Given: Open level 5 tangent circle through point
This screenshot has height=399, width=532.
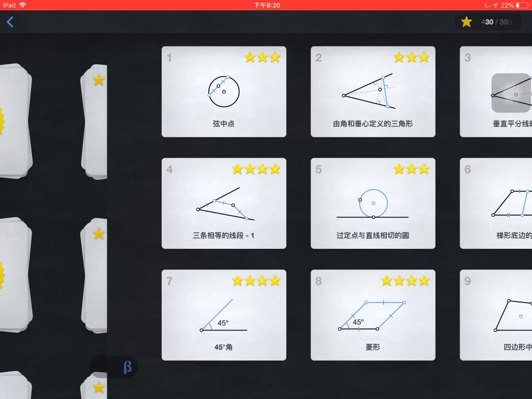Looking at the screenshot, I should (373, 203).
